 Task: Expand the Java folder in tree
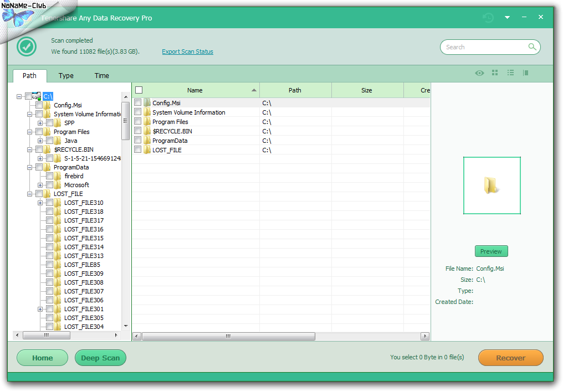click(40, 141)
